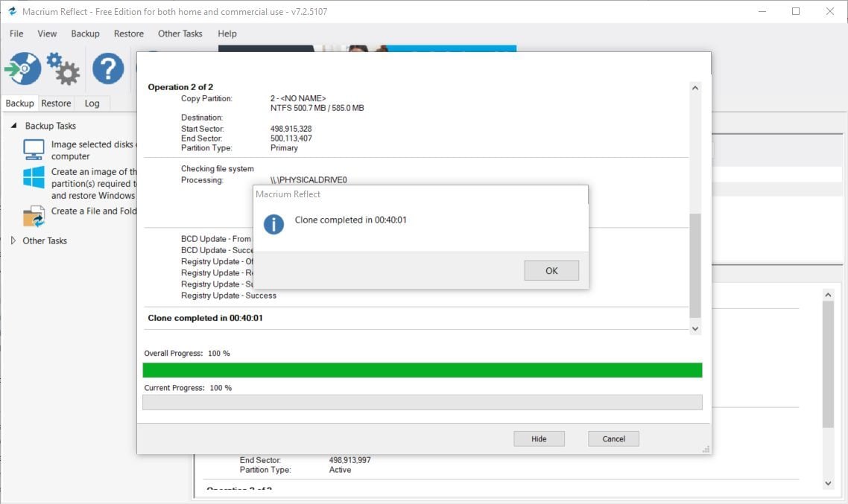Viewport: 848px width, 504px height.
Task: Open the Help menu
Action: (227, 34)
